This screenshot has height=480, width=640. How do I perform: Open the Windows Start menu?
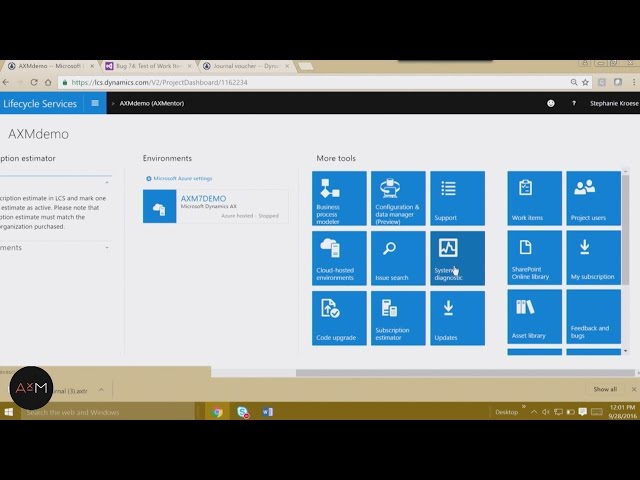(x=9, y=412)
